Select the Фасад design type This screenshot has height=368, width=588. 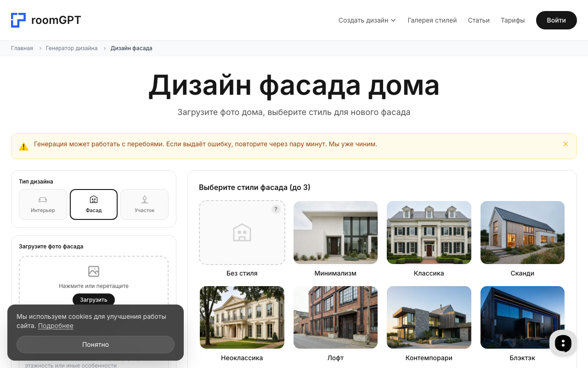pyautogui.click(x=94, y=204)
